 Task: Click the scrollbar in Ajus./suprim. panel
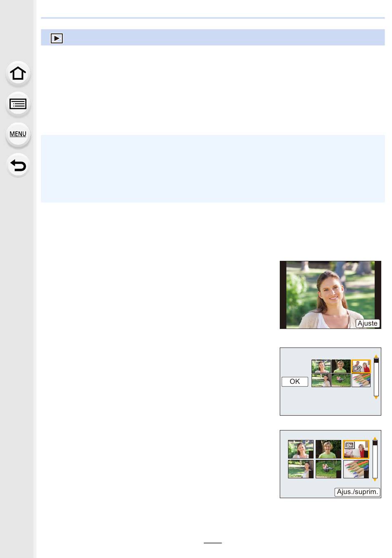[375, 459]
